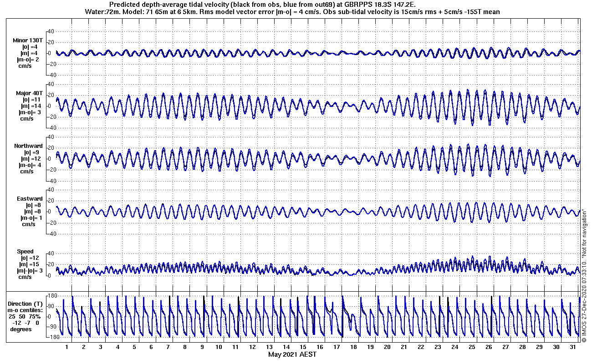Click the '40' tick of Speed panel

(51, 253)
